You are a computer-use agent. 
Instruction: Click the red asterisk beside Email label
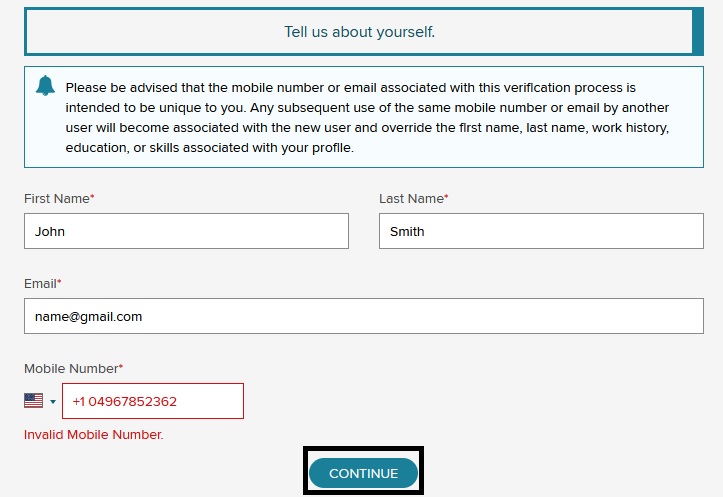pos(59,282)
